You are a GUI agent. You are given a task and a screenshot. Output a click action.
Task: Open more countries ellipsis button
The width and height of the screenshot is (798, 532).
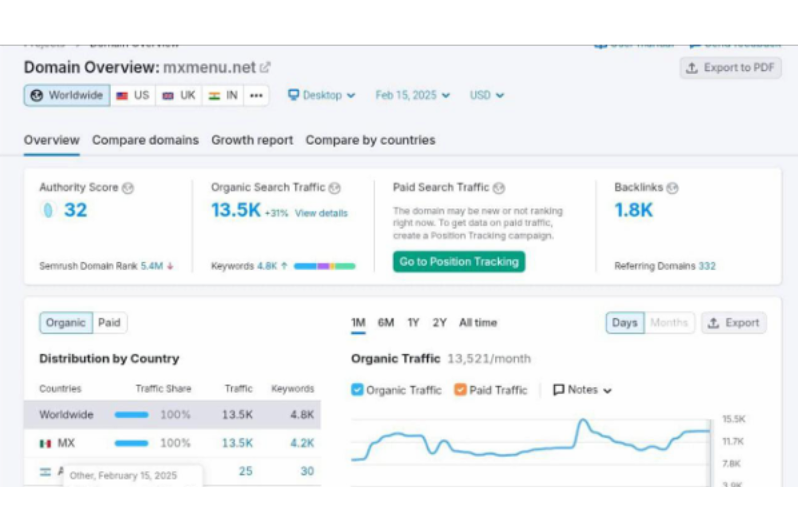click(256, 95)
